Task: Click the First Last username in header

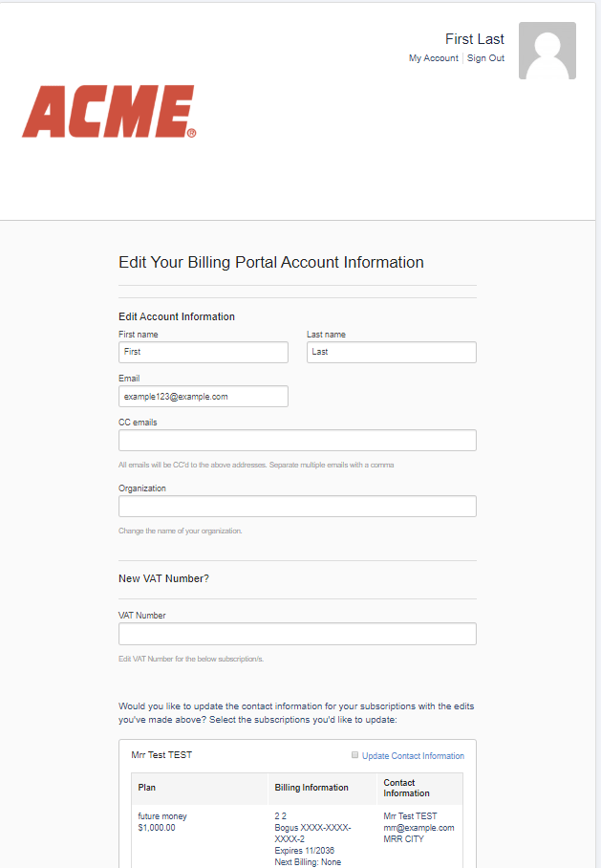Action: pyautogui.click(x=475, y=38)
